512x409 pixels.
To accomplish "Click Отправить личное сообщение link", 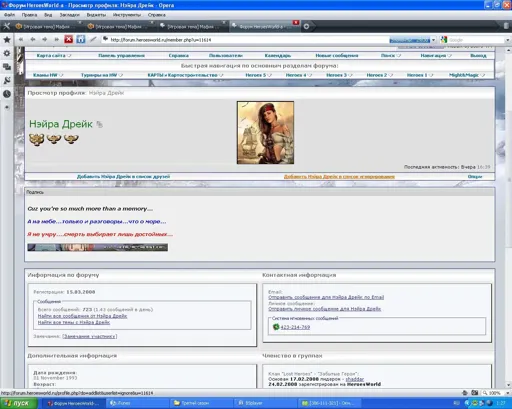I will [324, 309].
